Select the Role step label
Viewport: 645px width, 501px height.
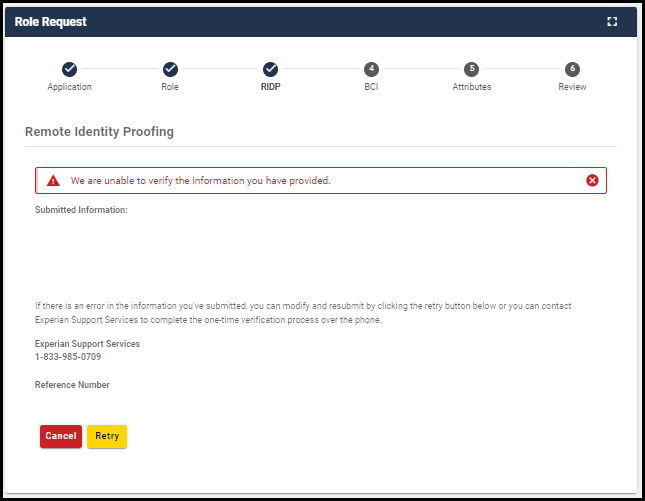click(x=170, y=87)
